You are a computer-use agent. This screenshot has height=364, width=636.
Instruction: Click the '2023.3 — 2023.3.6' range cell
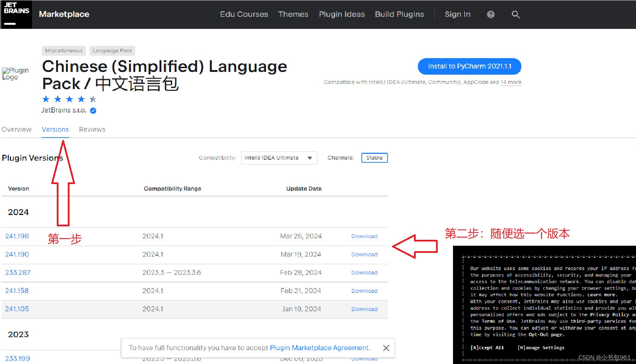172,273
